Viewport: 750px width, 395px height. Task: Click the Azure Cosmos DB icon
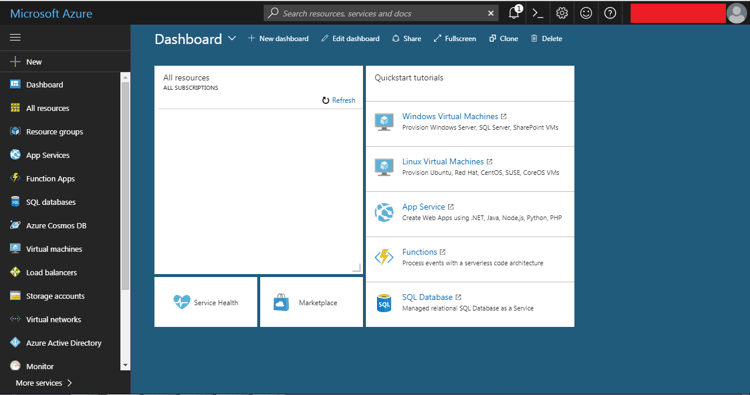15,225
